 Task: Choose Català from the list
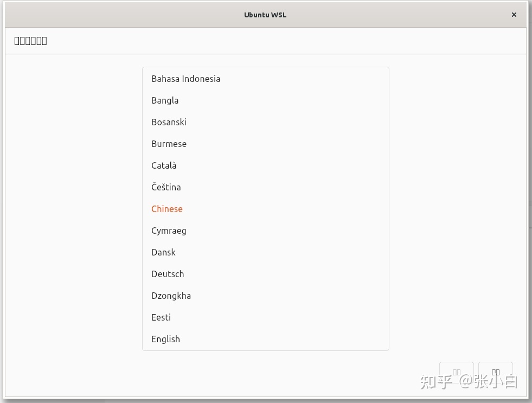pyautogui.click(x=265, y=165)
